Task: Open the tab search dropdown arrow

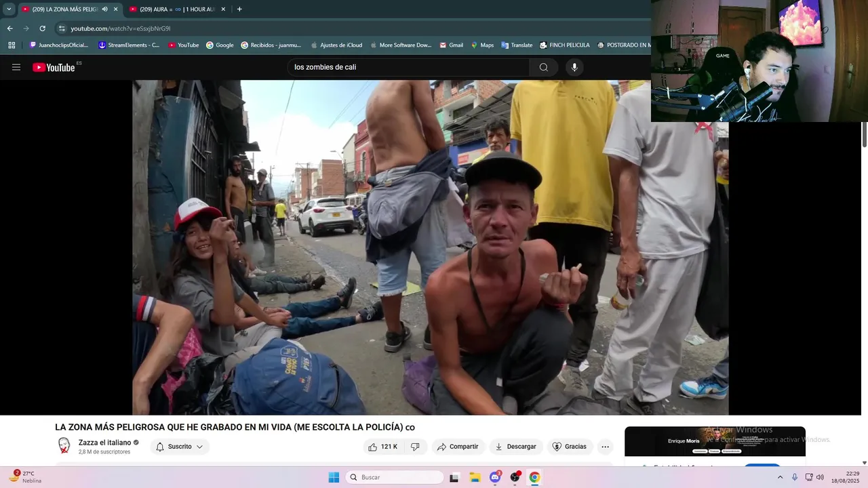Action: pyautogui.click(x=9, y=9)
